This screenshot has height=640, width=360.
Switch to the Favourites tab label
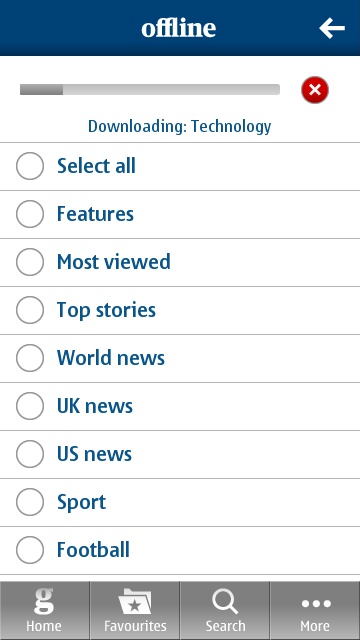(x=135, y=626)
